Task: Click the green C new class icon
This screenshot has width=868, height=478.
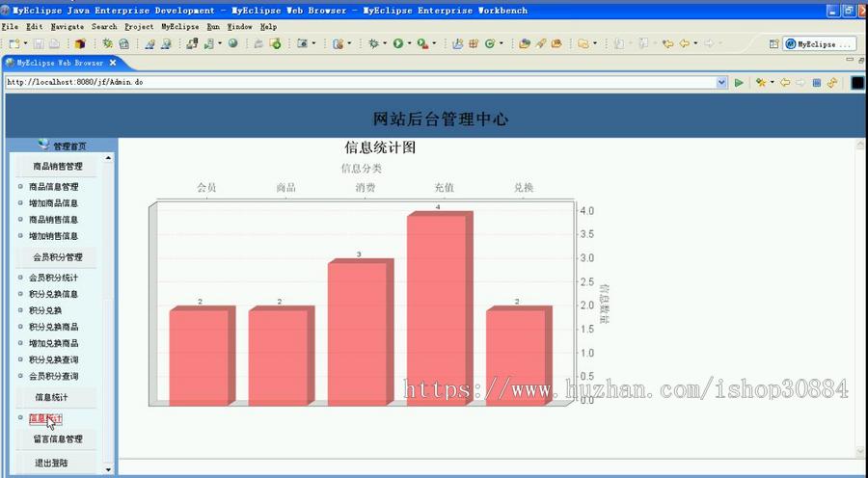Action: click(x=489, y=43)
